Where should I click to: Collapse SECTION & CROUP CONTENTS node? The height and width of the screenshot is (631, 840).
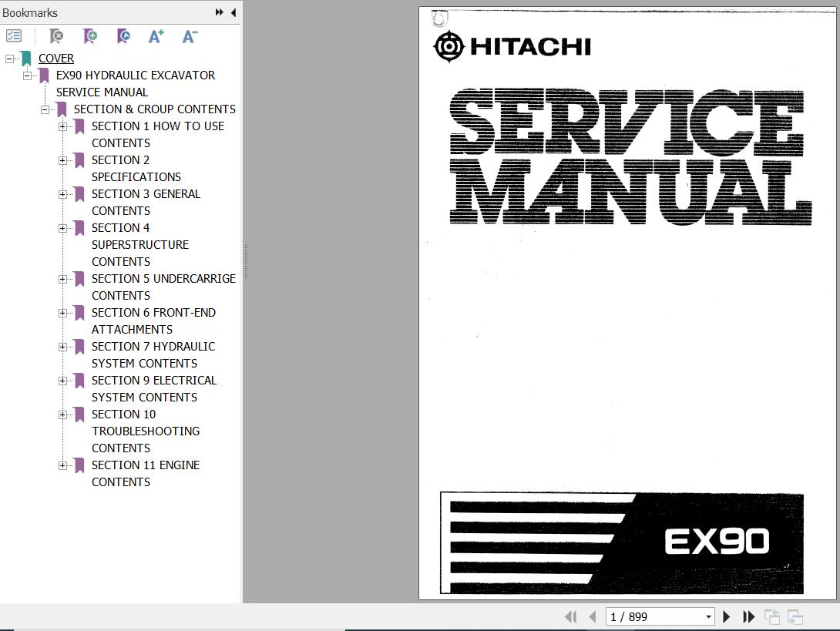pos(45,110)
